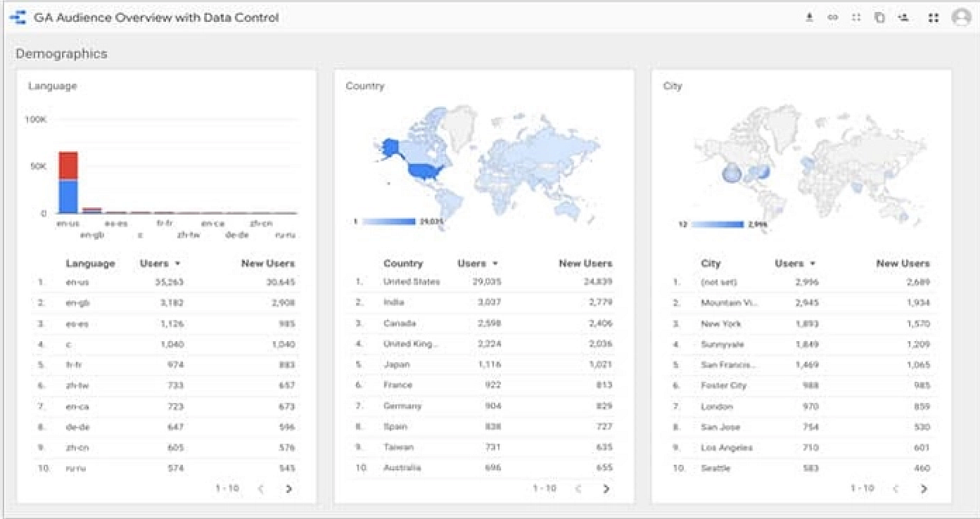Share the report with others

coord(905,16)
